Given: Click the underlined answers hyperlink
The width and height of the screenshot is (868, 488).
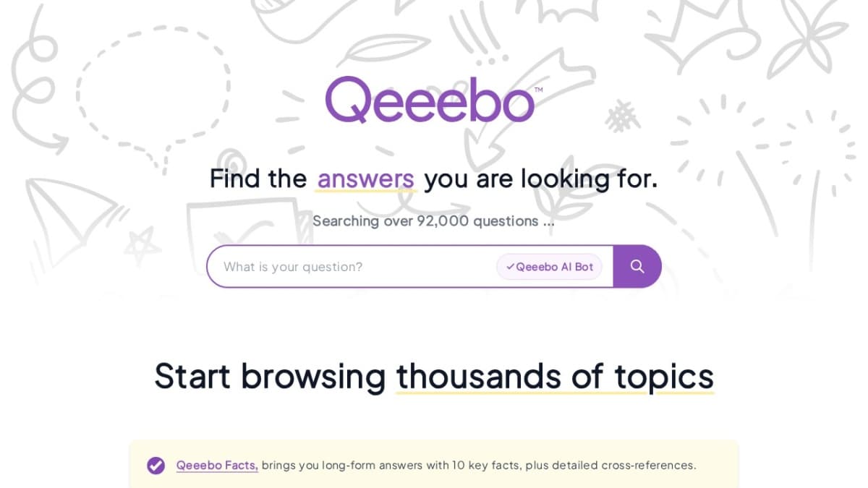Looking at the screenshot, I should click(365, 179).
